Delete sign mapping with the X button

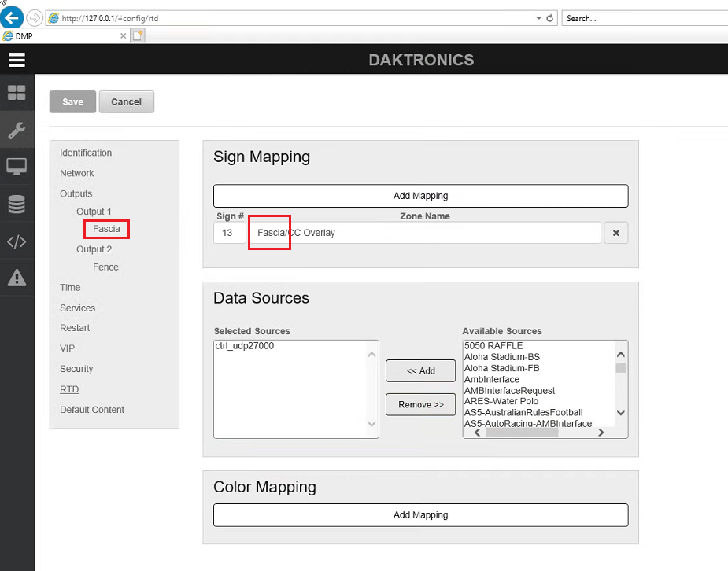(x=615, y=233)
